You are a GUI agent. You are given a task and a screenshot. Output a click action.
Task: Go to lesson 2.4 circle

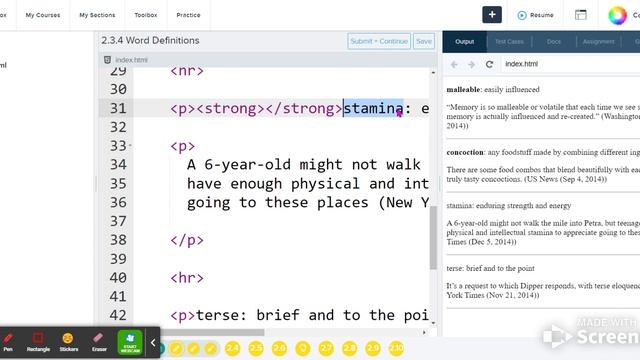[232, 349]
